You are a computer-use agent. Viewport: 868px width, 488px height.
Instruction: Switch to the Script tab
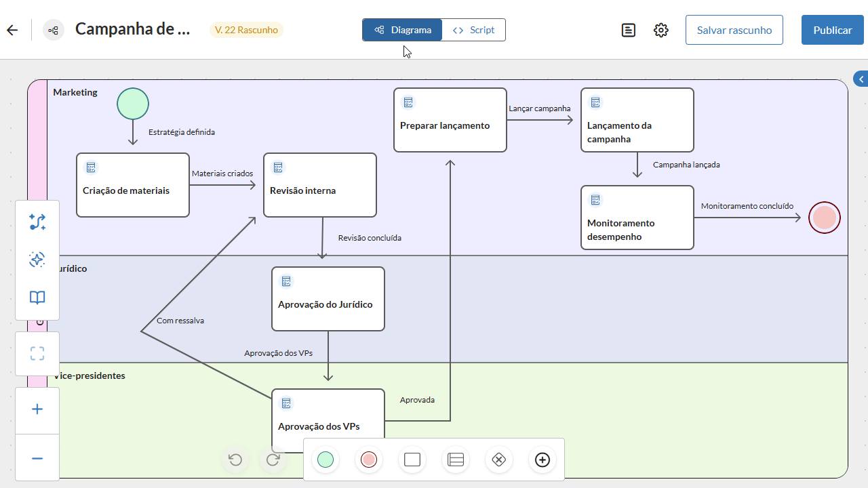pos(473,30)
